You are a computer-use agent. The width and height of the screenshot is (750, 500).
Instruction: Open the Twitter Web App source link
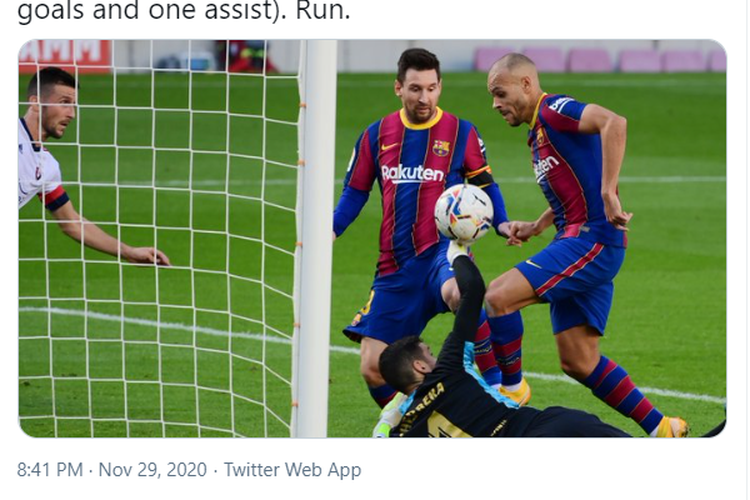(292, 470)
